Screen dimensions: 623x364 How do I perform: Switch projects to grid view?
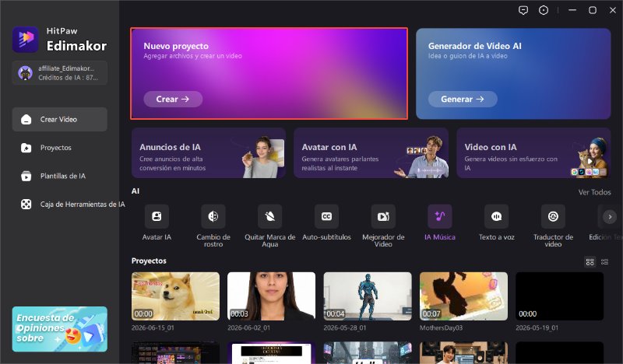pyautogui.click(x=590, y=261)
